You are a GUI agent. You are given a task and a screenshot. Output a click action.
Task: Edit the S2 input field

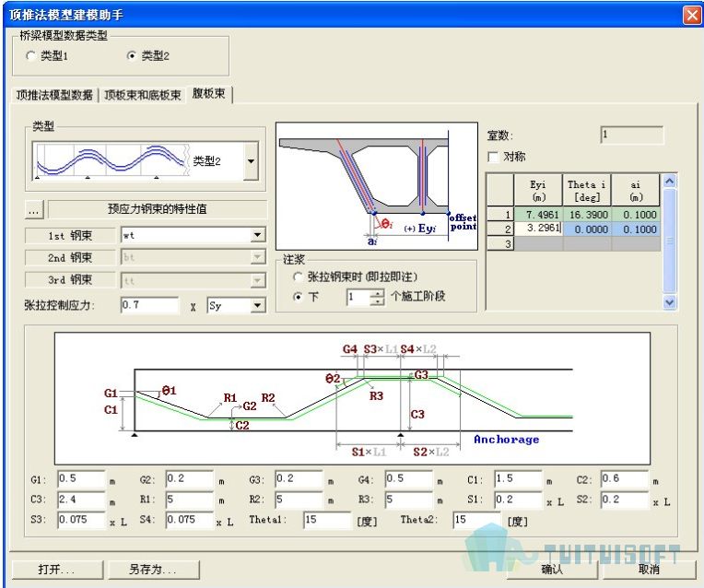click(625, 500)
